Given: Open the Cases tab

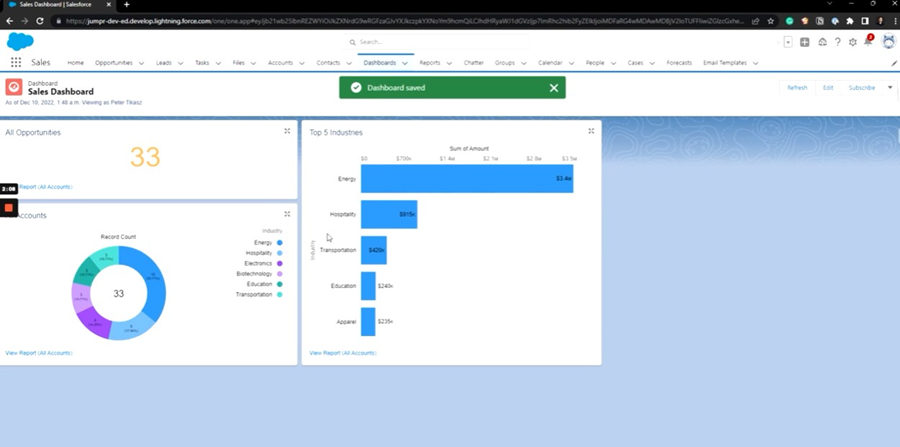Looking at the screenshot, I should pos(635,63).
